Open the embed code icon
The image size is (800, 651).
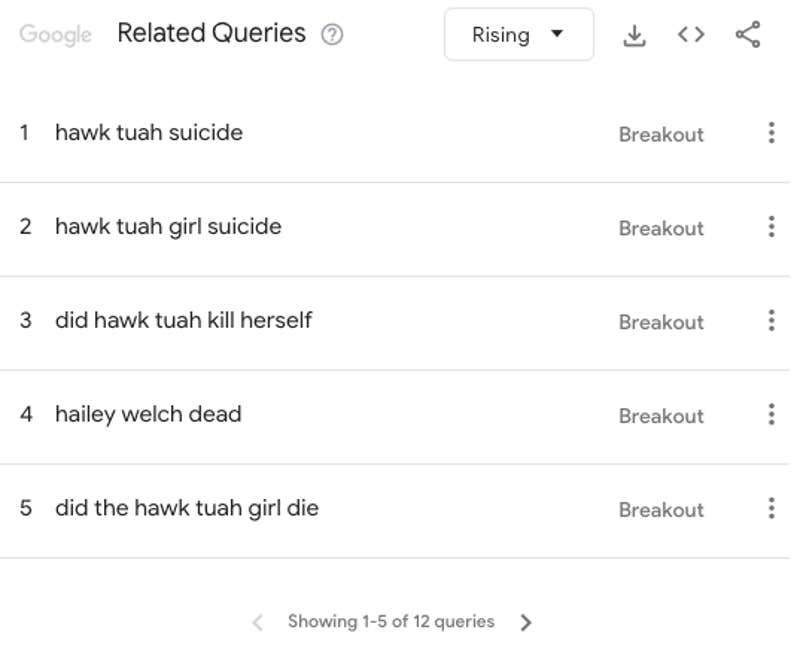(x=690, y=33)
